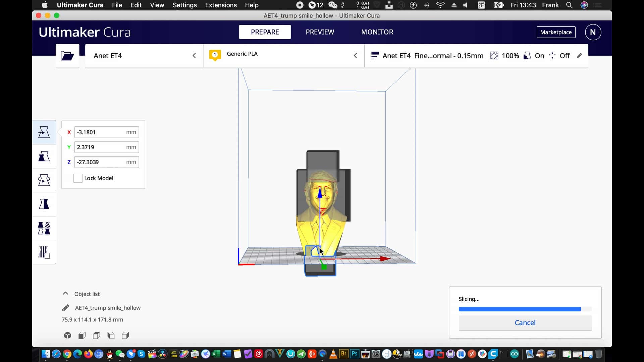
Task: Click the volume icon in menu bar
Action: [x=465, y=5]
